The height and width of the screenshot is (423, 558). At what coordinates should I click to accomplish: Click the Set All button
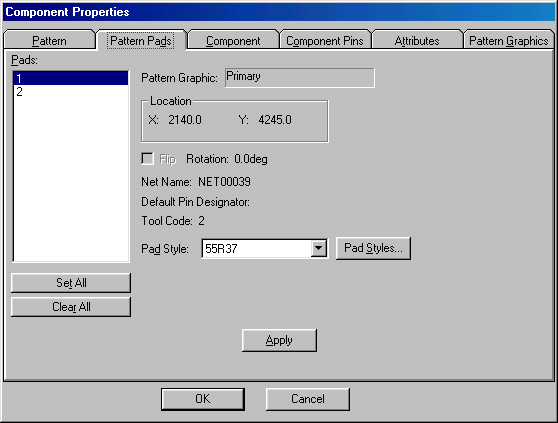coord(71,283)
